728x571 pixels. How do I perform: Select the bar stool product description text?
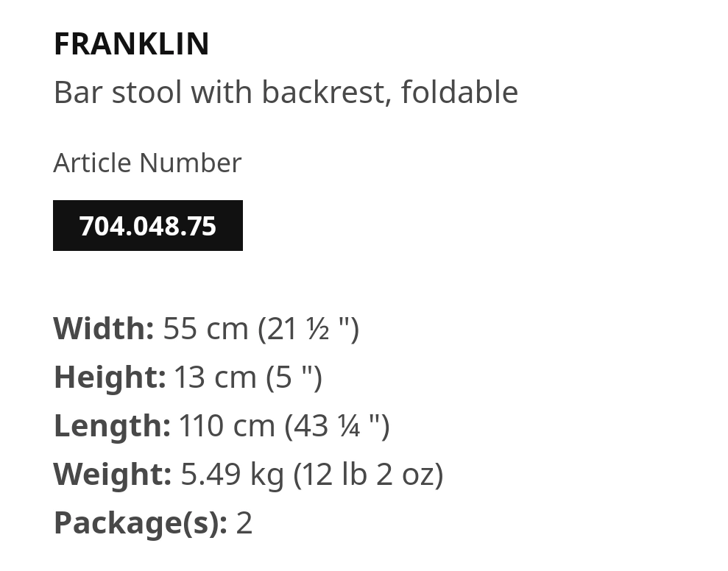[x=286, y=92]
